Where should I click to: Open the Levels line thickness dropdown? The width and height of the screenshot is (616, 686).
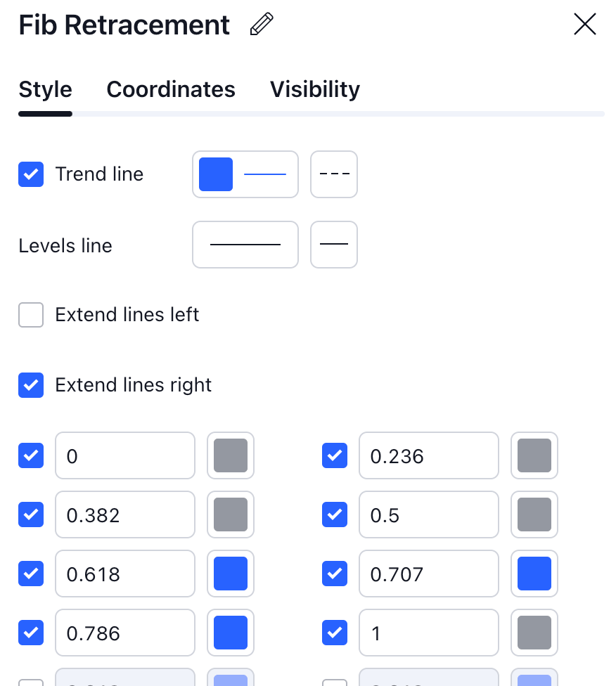coord(245,245)
